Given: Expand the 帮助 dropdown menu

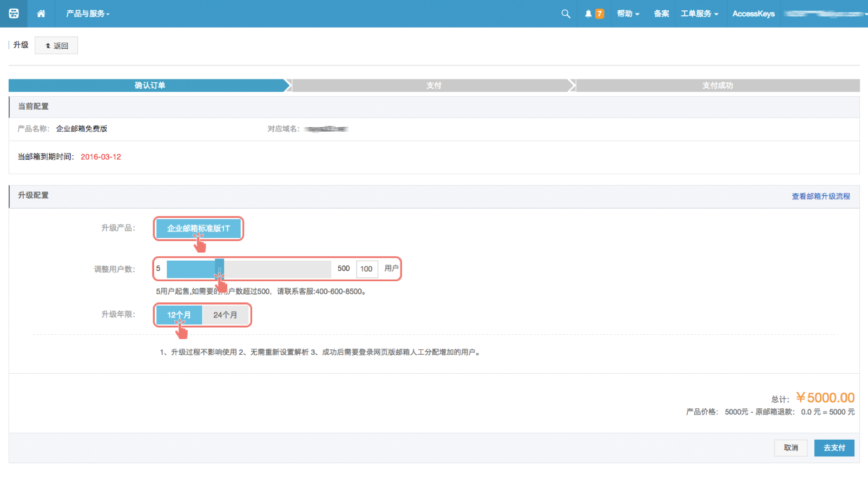Looking at the screenshot, I should (628, 14).
